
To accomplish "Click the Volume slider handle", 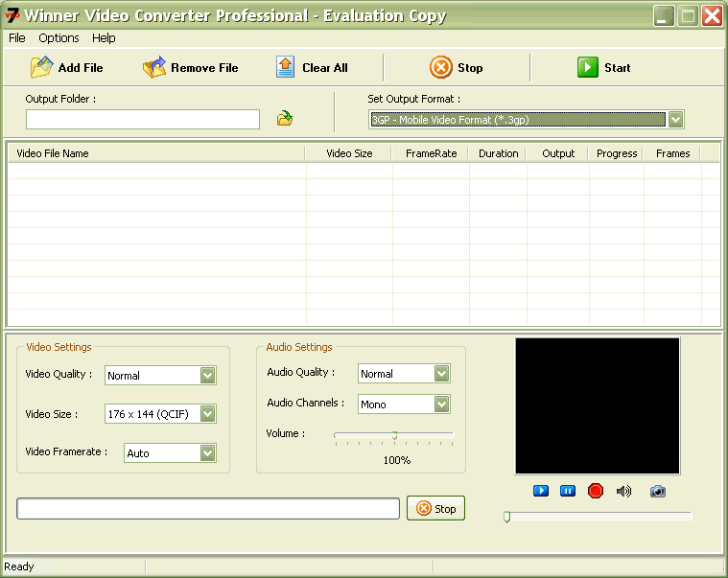I will pyautogui.click(x=394, y=435).
